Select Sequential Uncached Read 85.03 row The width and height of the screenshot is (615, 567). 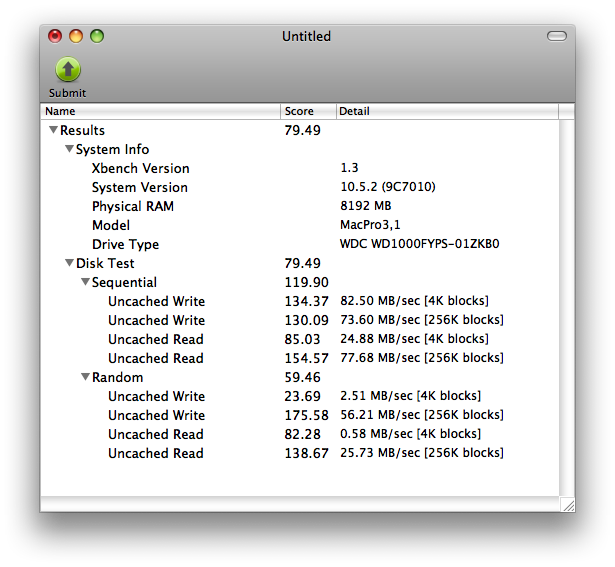point(300,339)
